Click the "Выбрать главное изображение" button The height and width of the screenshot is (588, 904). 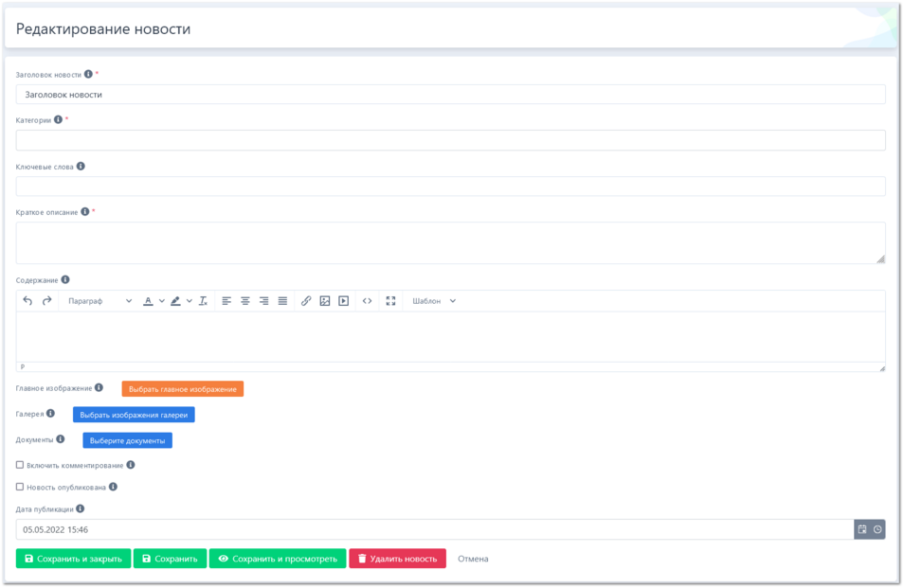[x=182, y=389]
